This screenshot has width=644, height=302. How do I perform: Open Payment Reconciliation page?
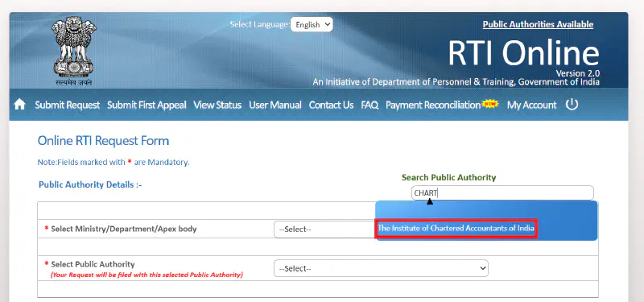click(x=433, y=105)
